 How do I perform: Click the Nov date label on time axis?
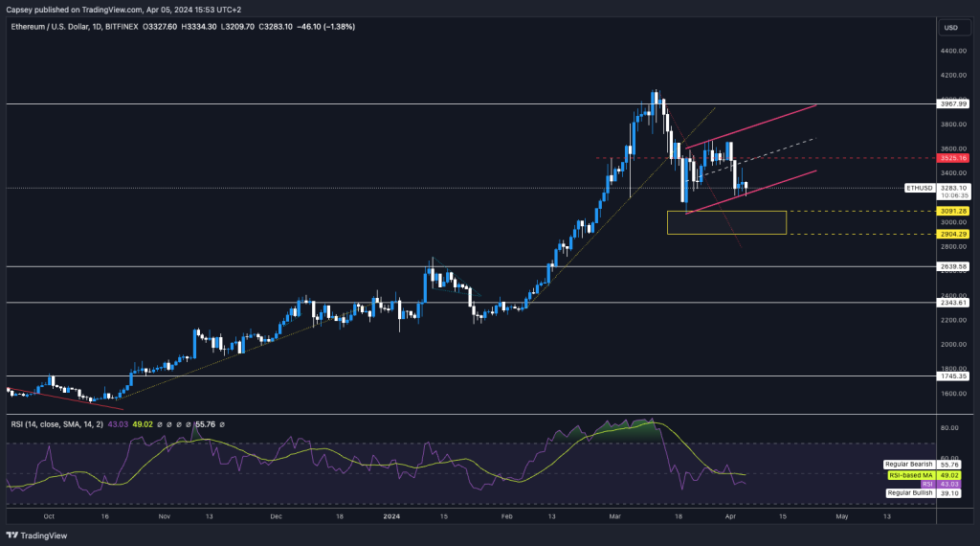(x=165, y=516)
